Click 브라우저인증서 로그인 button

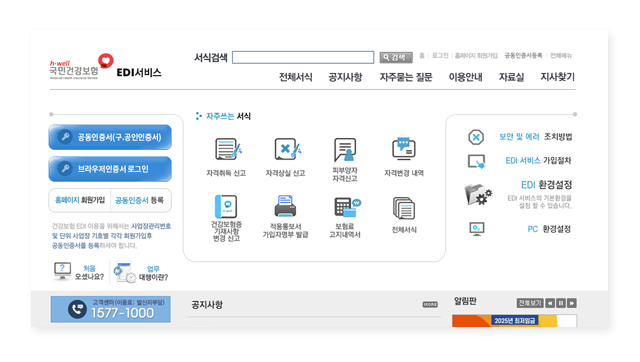click(110, 169)
